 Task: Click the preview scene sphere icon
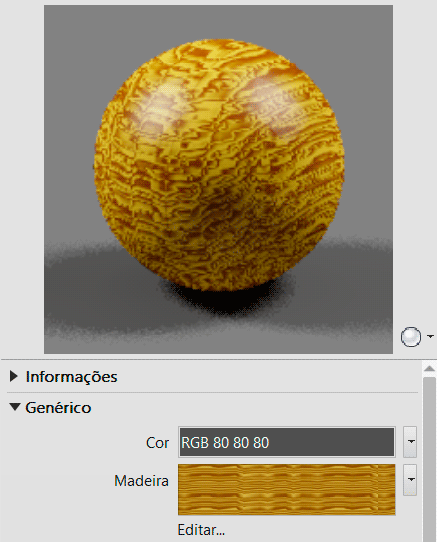point(411,337)
